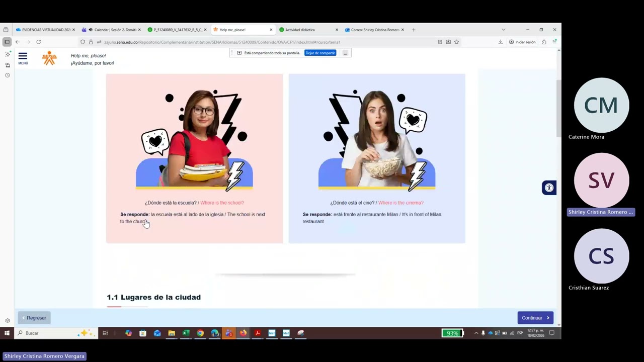Viewport: 644px width, 362px height.
Task: Click the SENA logo
Action: coord(49,58)
